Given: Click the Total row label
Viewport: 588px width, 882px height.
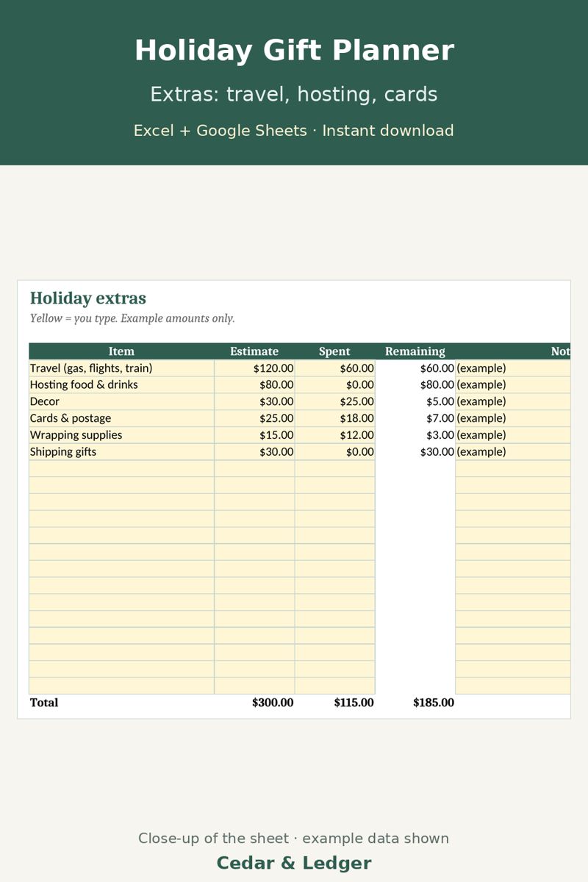Looking at the screenshot, I should pos(44,703).
